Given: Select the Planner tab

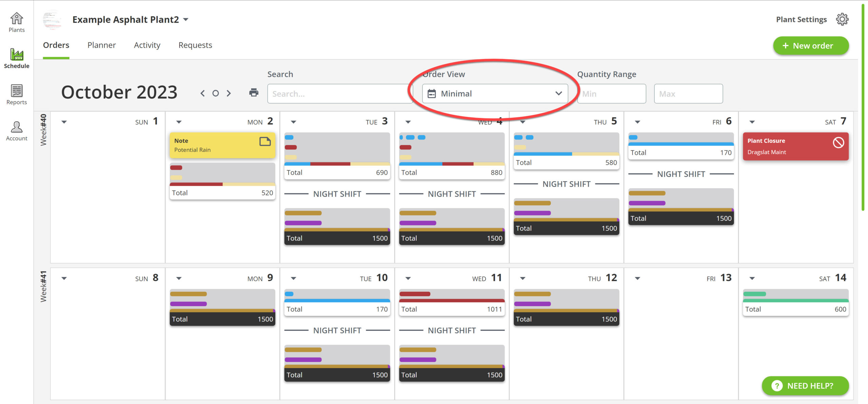Looking at the screenshot, I should click(102, 45).
